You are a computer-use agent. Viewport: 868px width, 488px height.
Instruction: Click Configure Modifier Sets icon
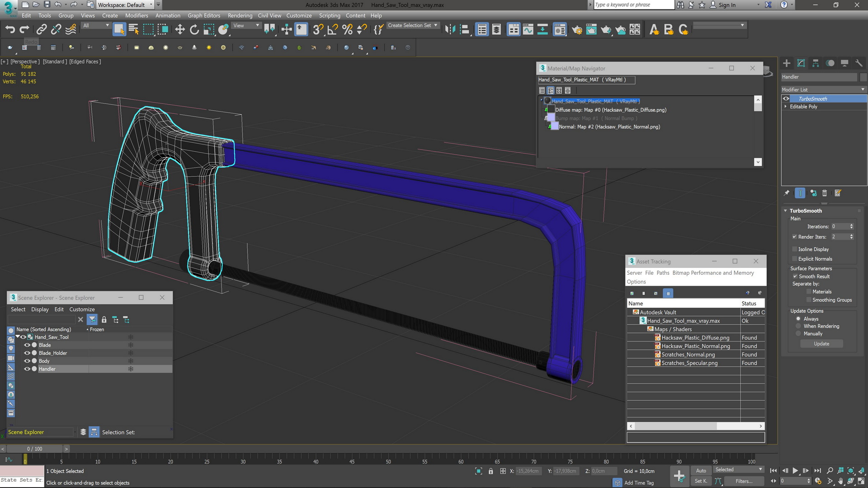click(x=838, y=193)
